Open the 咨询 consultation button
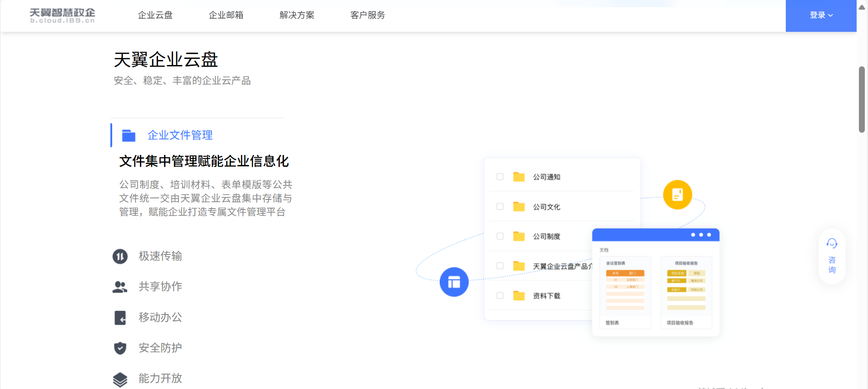 (x=832, y=257)
